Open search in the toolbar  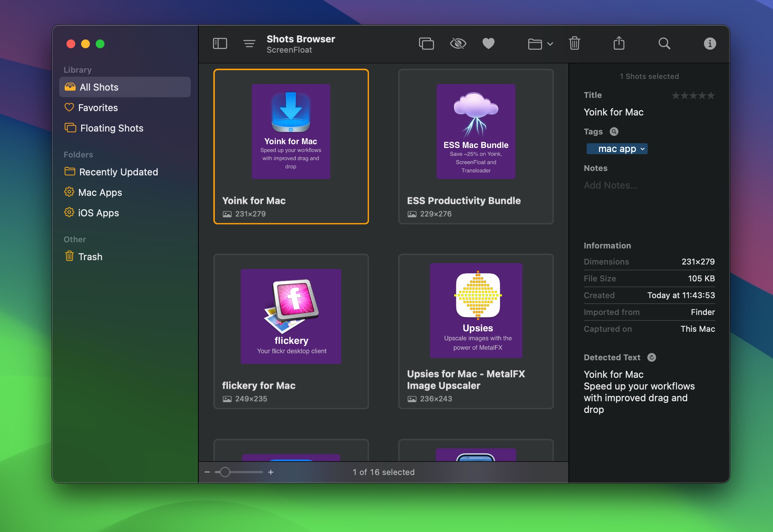click(x=665, y=44)
